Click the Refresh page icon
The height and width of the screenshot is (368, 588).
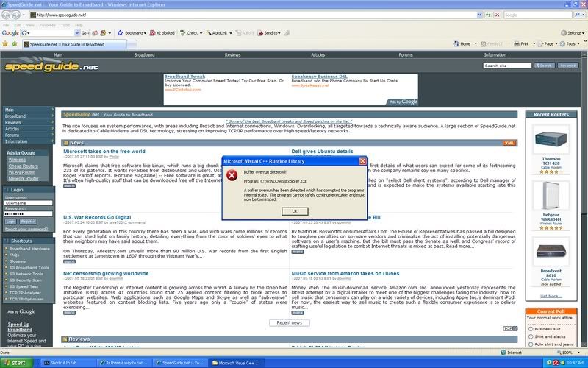point(488,15)
